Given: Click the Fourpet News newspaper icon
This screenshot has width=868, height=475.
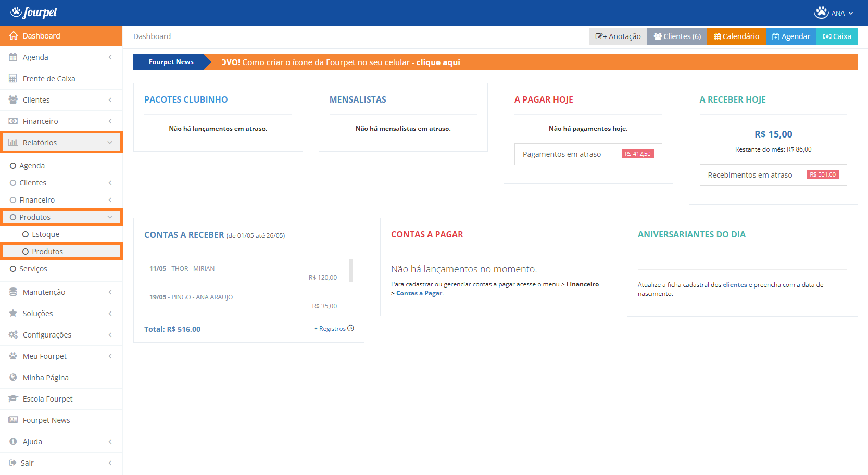Looking at the screenshot, I should click(13, 420).
